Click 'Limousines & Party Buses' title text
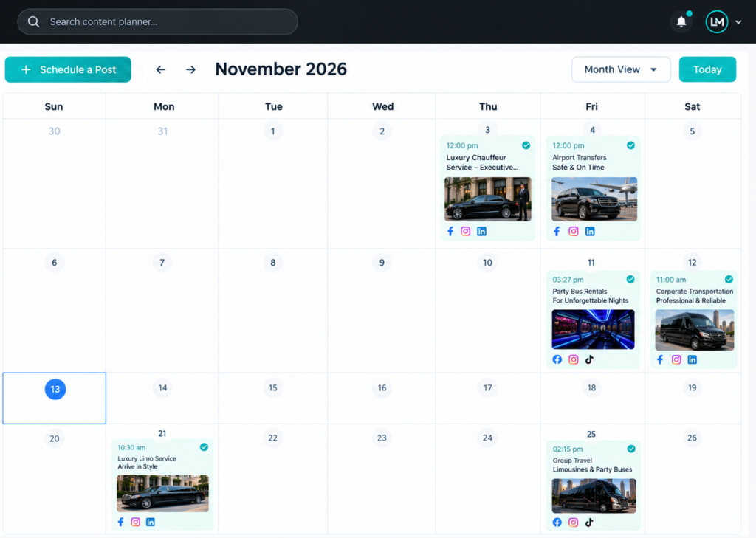 (592, 469)
